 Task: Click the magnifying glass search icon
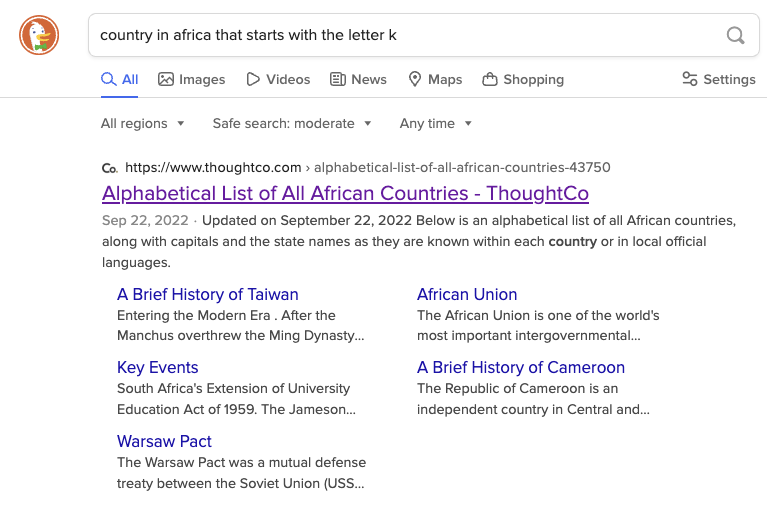[735, 36]
